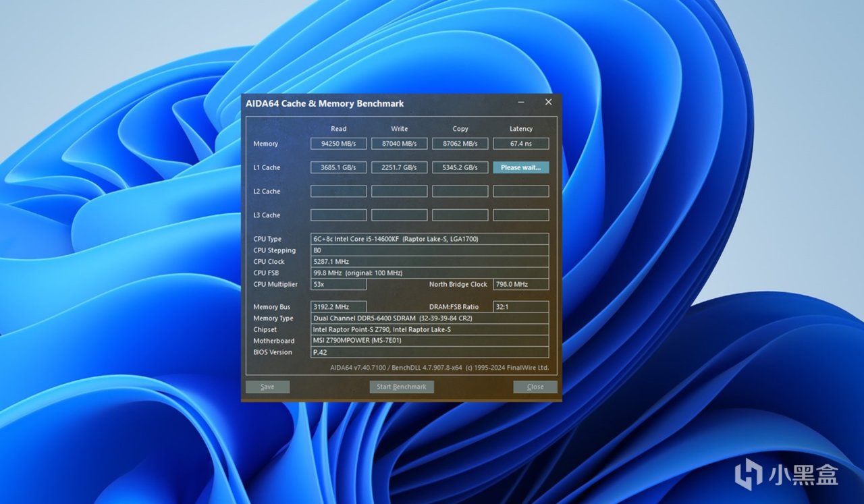The width and height of the screenshot is (864, 504).
Task: Click the Motherboard value MSI Z790MPOWER
Action: tap(430, 341)
